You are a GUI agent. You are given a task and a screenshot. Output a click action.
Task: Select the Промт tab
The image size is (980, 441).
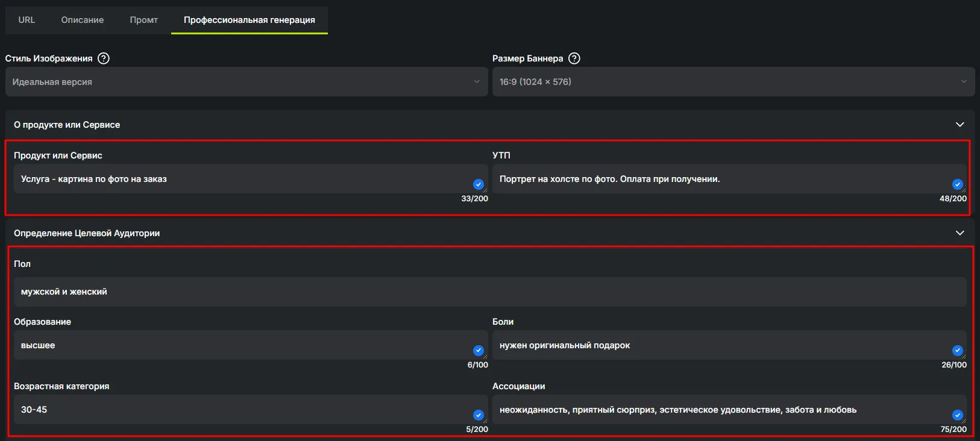coord(144,20)
